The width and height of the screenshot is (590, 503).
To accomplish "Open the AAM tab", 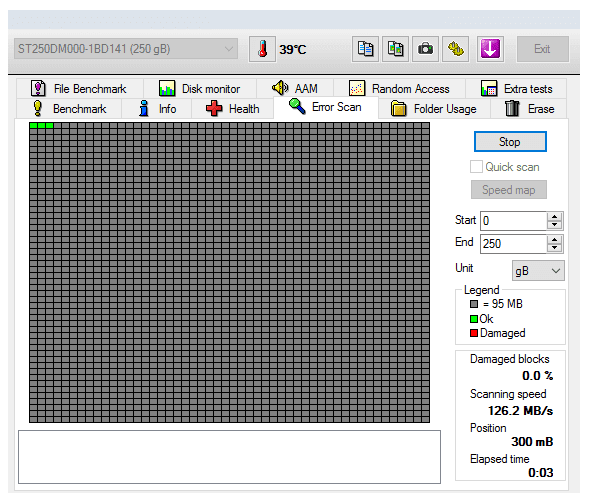I will (295, 89).
